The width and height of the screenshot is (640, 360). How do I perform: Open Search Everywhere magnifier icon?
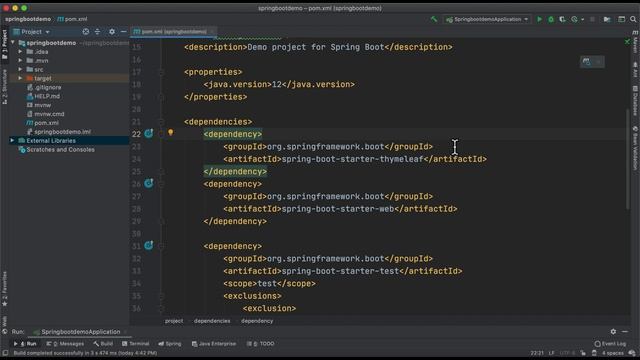633,19
